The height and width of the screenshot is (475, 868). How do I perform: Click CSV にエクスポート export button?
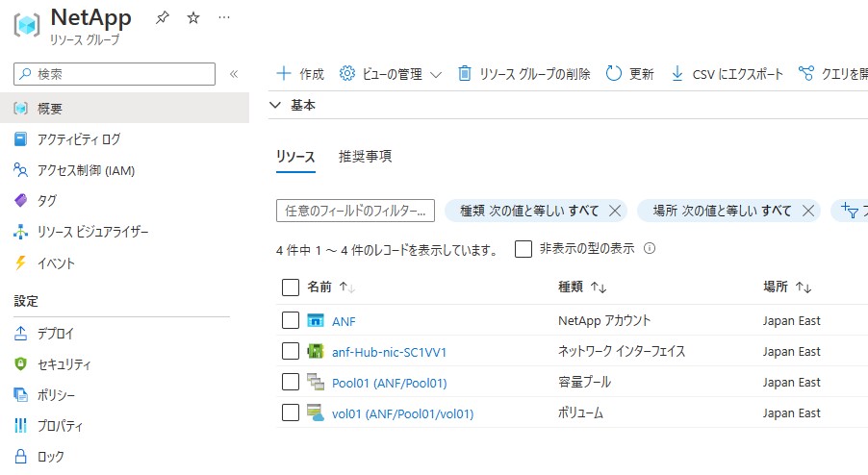(727, 73)
